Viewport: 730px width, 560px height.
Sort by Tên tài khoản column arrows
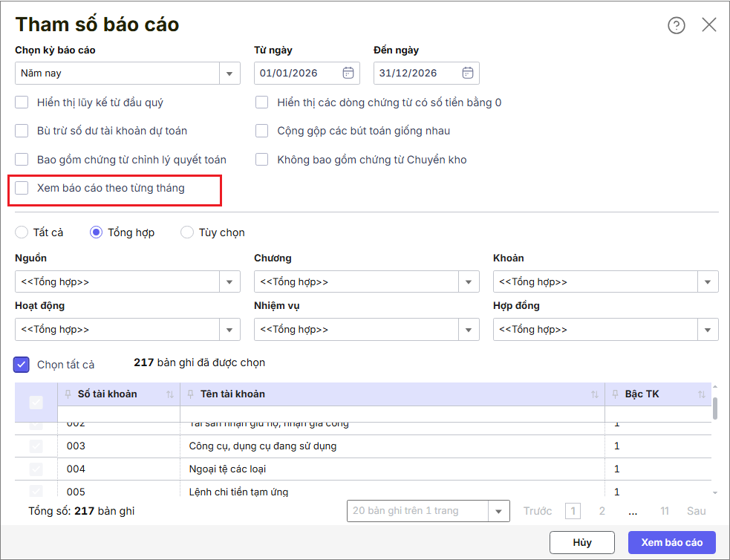(x=595, y=394)
